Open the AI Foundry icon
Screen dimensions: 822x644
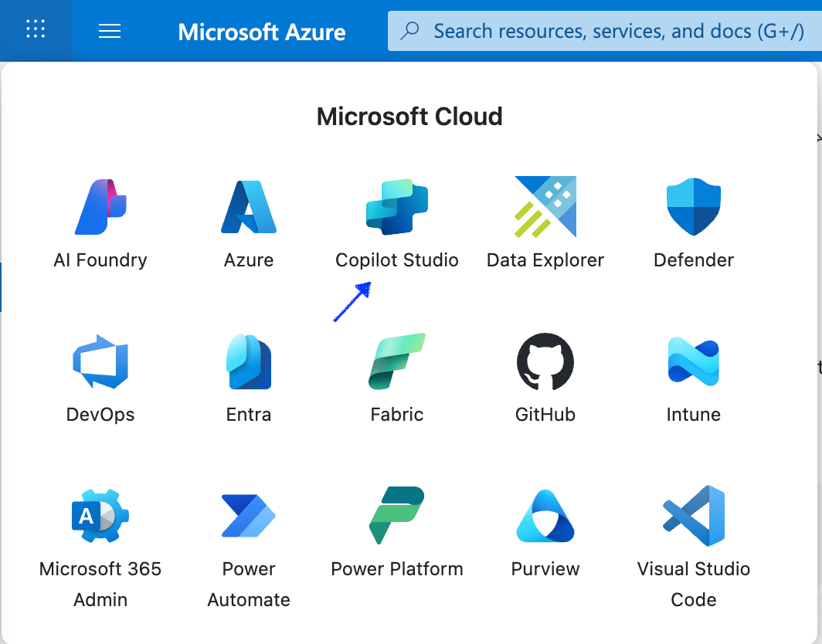(100, 206)
